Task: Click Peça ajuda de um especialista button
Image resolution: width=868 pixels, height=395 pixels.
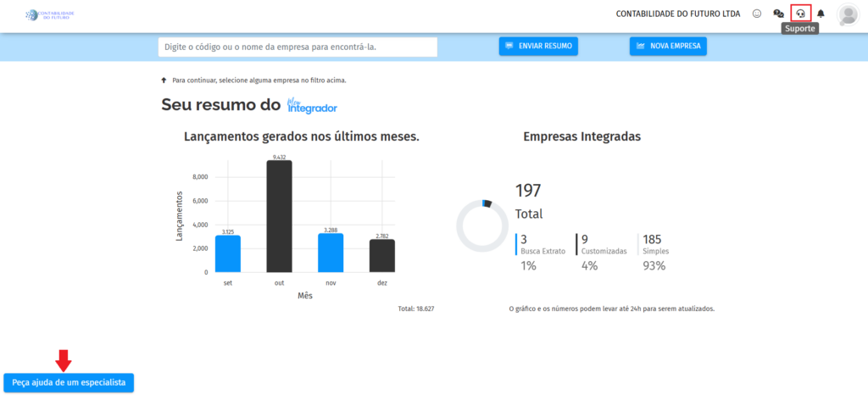Action: click(x=69, y=383)
